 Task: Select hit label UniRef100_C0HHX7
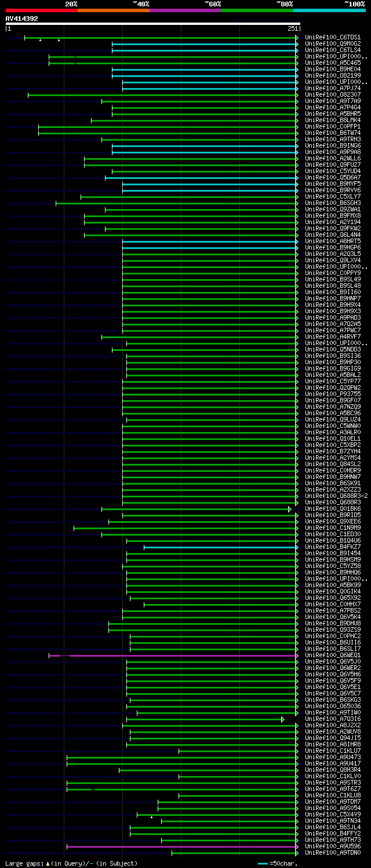point(333,605)
